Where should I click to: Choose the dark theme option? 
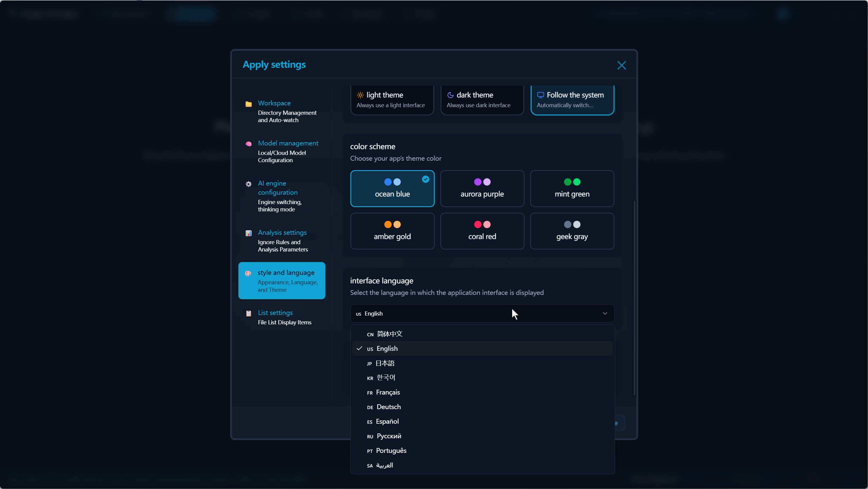click(x=482, y=100)
